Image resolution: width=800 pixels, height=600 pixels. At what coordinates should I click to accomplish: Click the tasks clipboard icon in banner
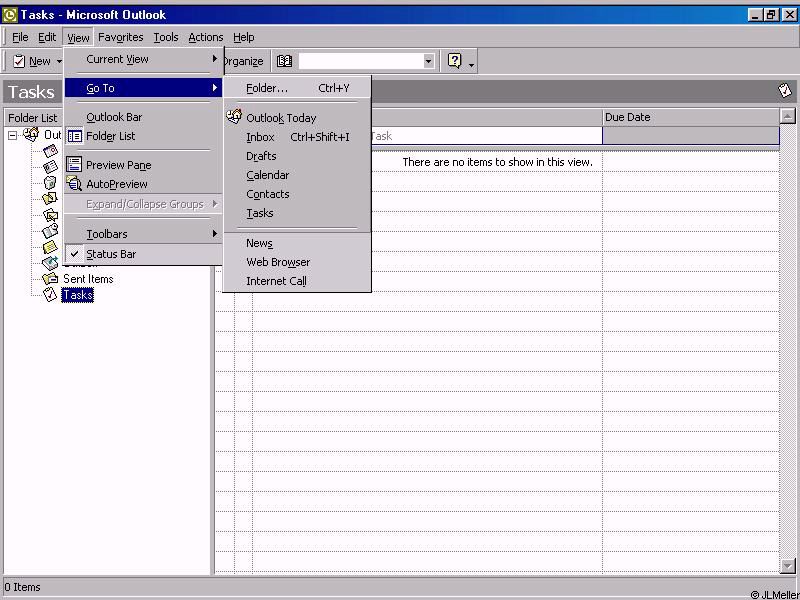coord(785,91)
